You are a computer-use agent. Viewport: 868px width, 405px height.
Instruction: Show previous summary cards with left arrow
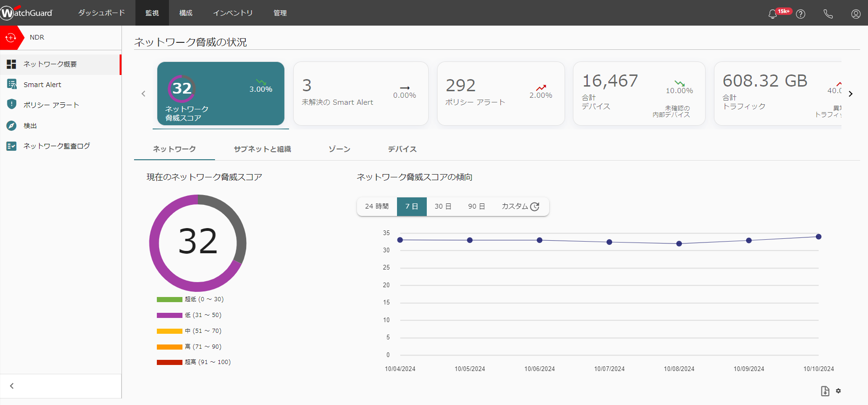tap(143, 94)
